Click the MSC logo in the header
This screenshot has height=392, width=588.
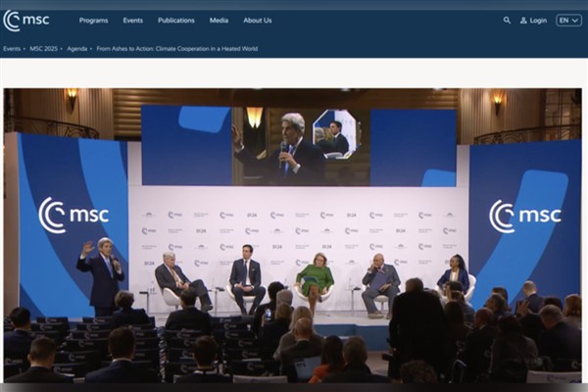point(26,20)
